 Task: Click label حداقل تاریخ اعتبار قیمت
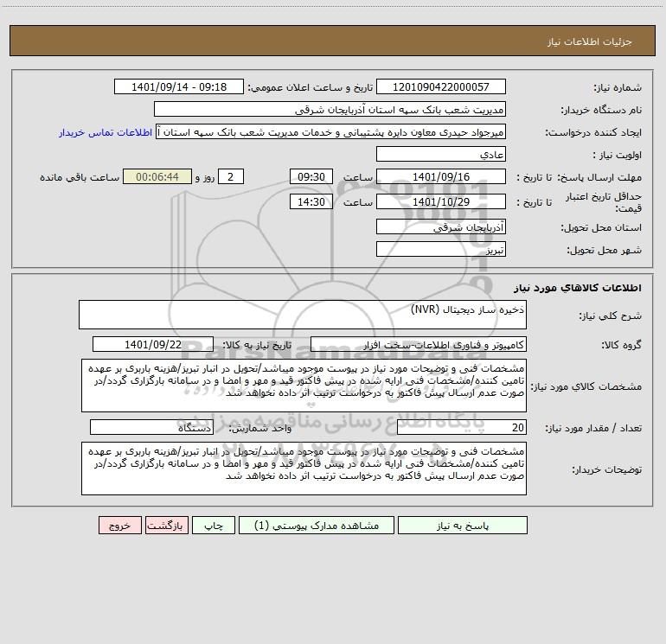604,202
